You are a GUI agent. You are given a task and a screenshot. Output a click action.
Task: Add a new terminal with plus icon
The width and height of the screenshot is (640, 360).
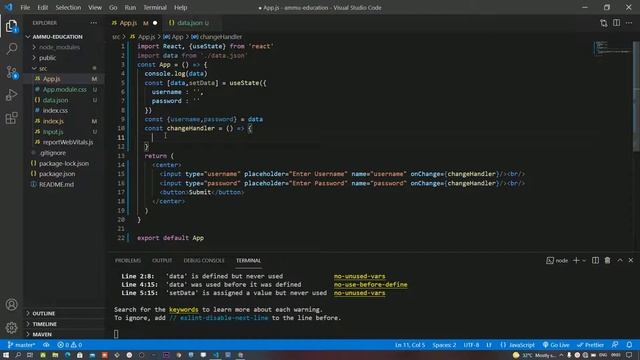coord(576,260)
